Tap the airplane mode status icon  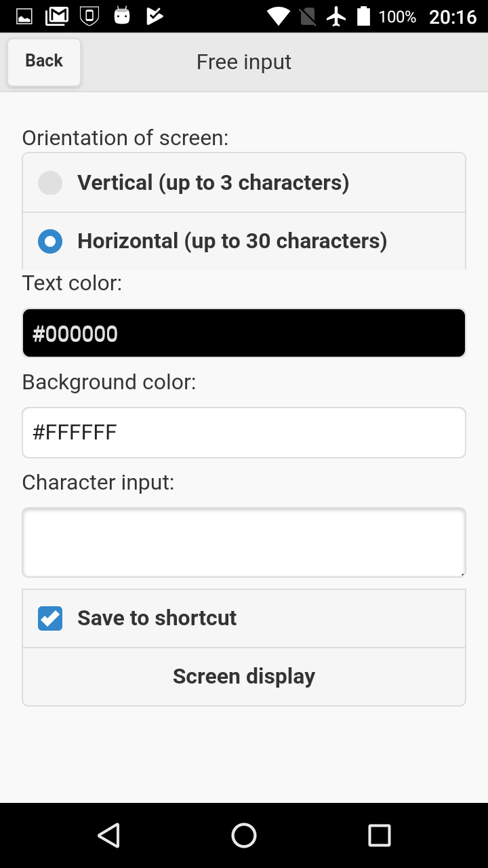click(336, 16)
